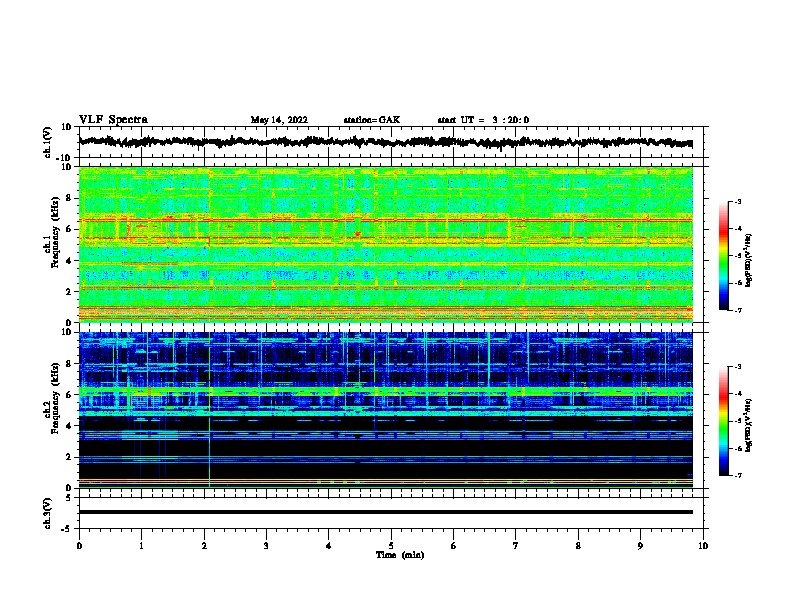Click the ch.1 colorbar log(PSD) label
Viewport: 792px width, 612px height.
749,260
